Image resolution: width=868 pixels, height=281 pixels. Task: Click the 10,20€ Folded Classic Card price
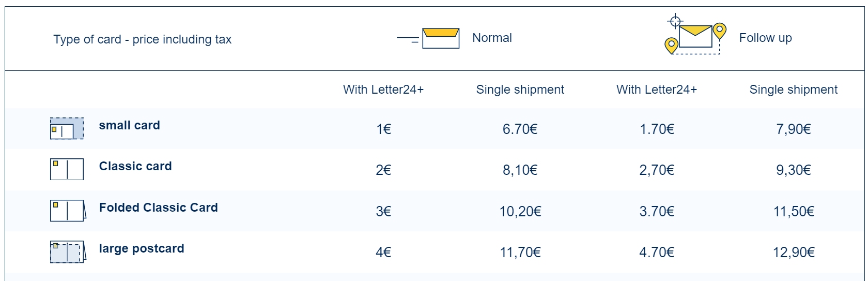520,211
